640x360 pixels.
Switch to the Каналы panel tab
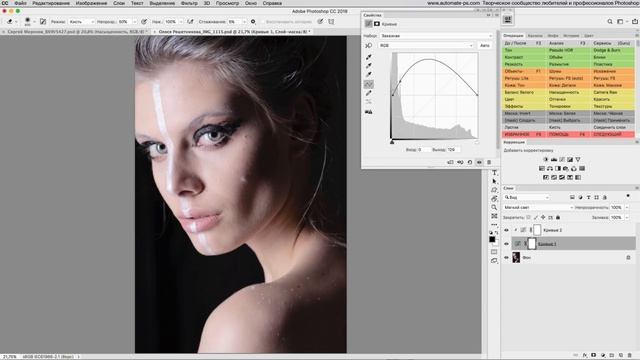[535, 36]
